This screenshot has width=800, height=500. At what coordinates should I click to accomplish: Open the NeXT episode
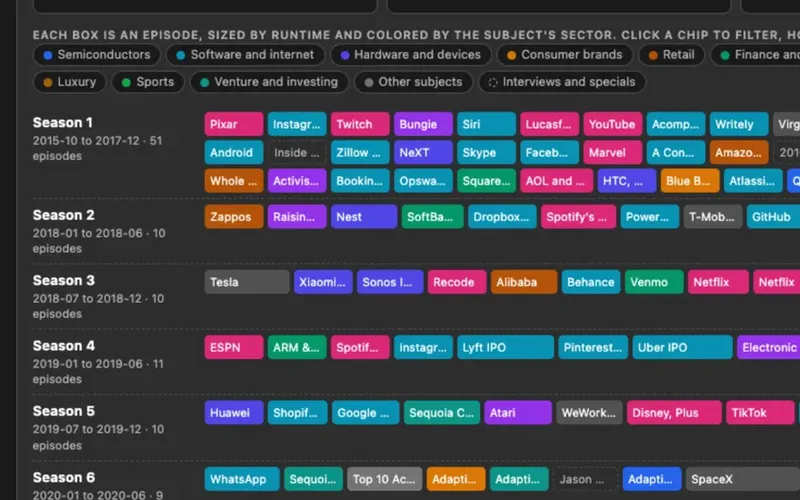423,152
